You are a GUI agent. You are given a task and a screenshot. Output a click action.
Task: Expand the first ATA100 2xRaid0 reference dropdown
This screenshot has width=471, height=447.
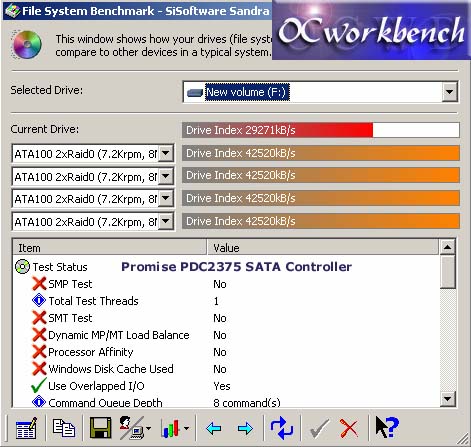[x=166, y=154]
